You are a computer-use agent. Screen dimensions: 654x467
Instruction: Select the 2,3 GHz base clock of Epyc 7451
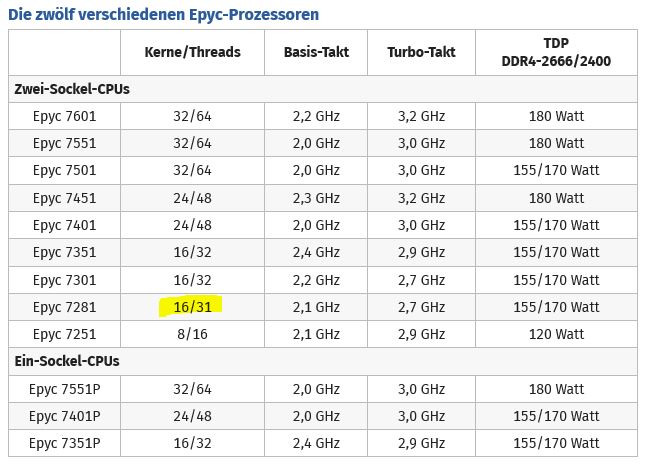[x=316, y=198]
